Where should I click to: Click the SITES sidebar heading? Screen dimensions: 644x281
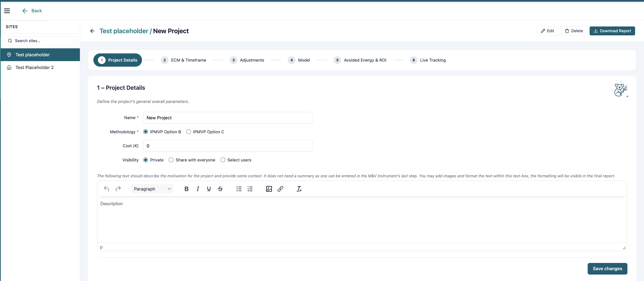(12, 27)
